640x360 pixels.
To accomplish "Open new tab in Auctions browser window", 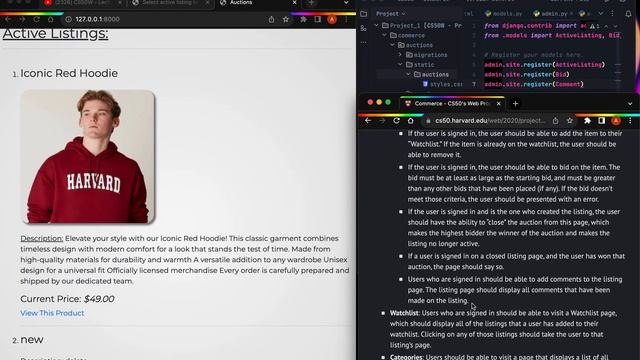I will point(311,3).
